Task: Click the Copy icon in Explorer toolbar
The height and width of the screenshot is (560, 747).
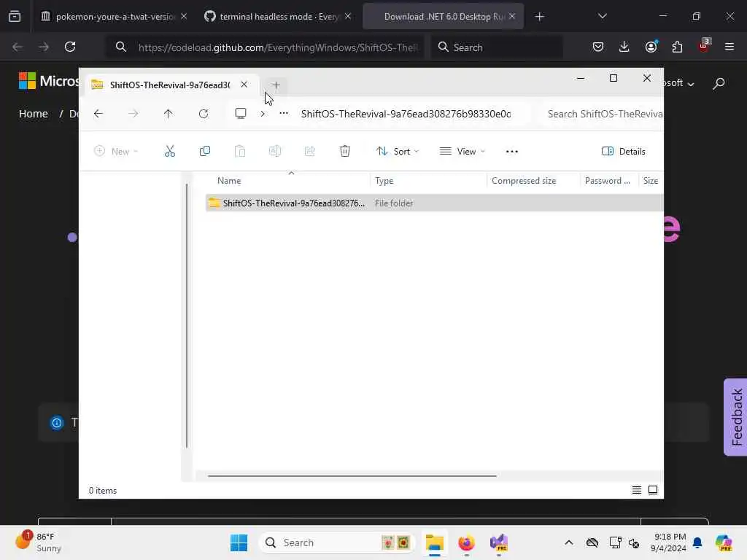Action: pos(205,152)
